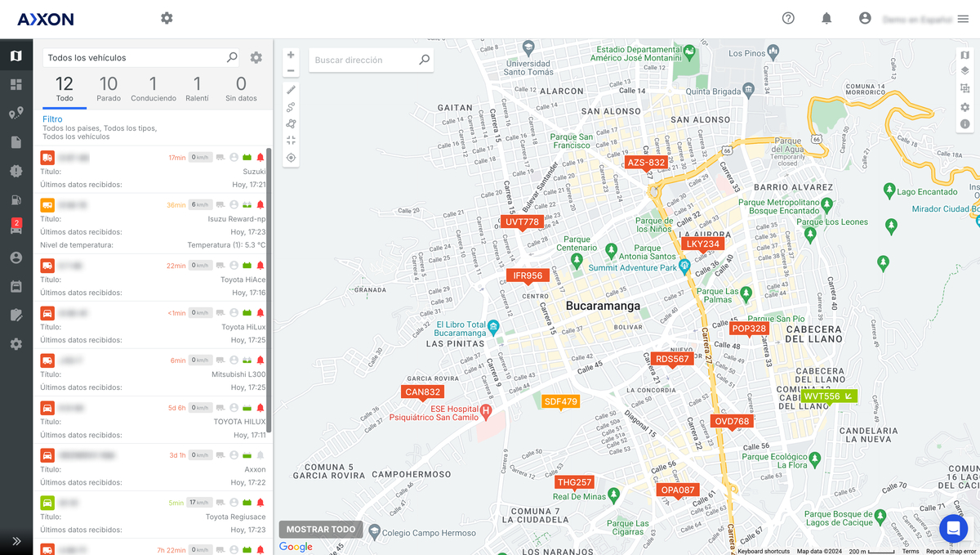Click the fit-to-screen collapse map tool
Screen dimensions: 980x555
click(x=291, y=141)
